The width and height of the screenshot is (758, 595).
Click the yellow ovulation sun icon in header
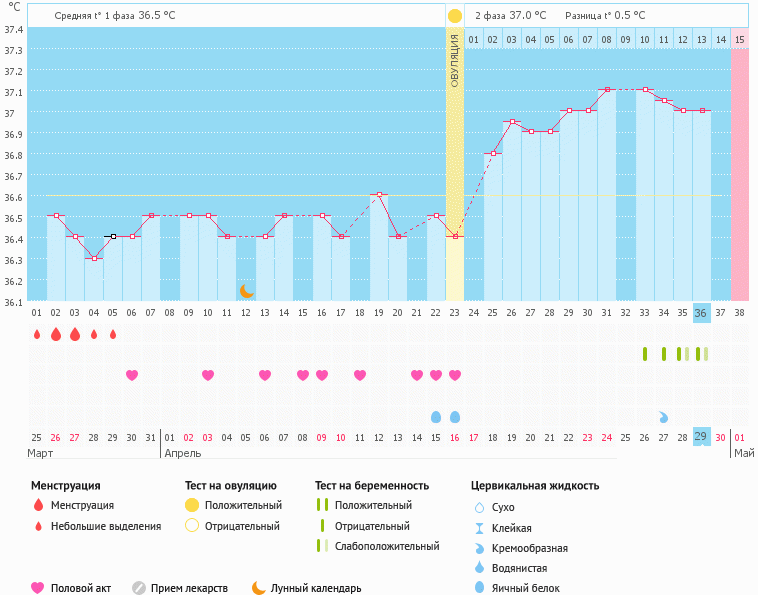coord(455,16)
